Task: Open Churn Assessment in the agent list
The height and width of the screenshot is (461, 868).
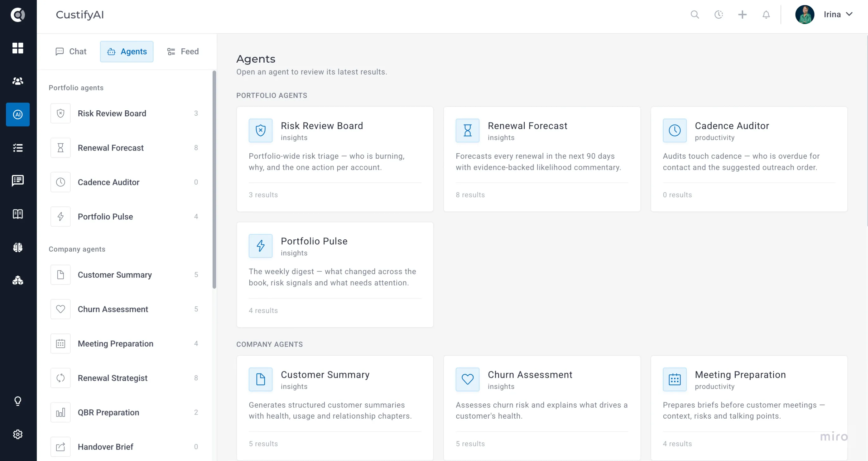Action: point(125,309)
